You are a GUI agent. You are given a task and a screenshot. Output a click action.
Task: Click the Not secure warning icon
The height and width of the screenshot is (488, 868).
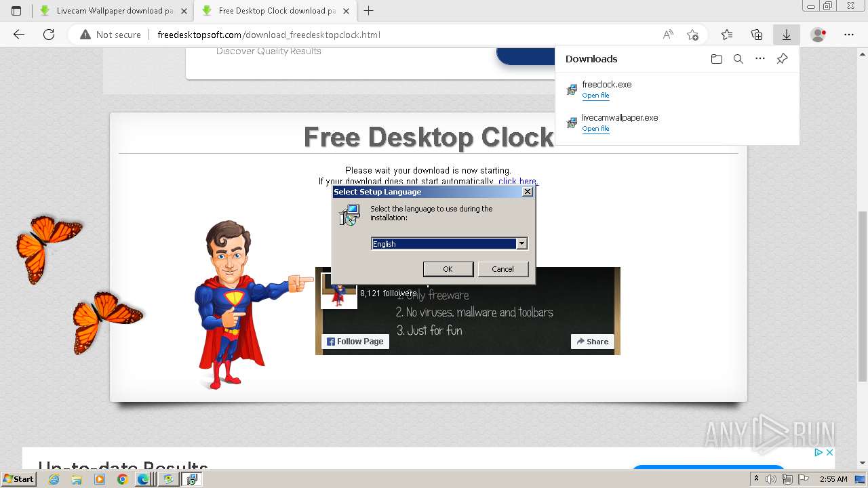[85, 35]
